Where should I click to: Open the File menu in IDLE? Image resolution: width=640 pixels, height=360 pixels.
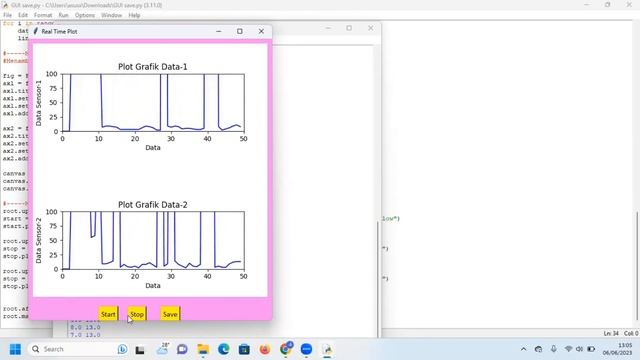[x=7, y=15]
